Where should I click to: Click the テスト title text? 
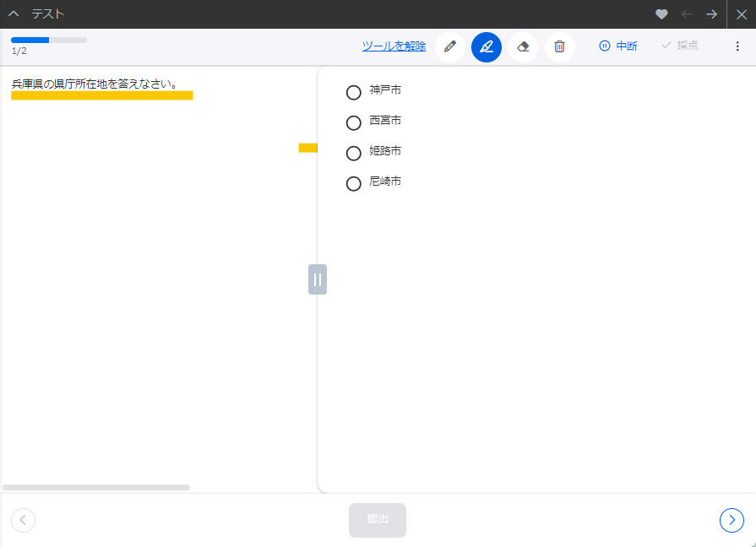[x=48, y=14]
